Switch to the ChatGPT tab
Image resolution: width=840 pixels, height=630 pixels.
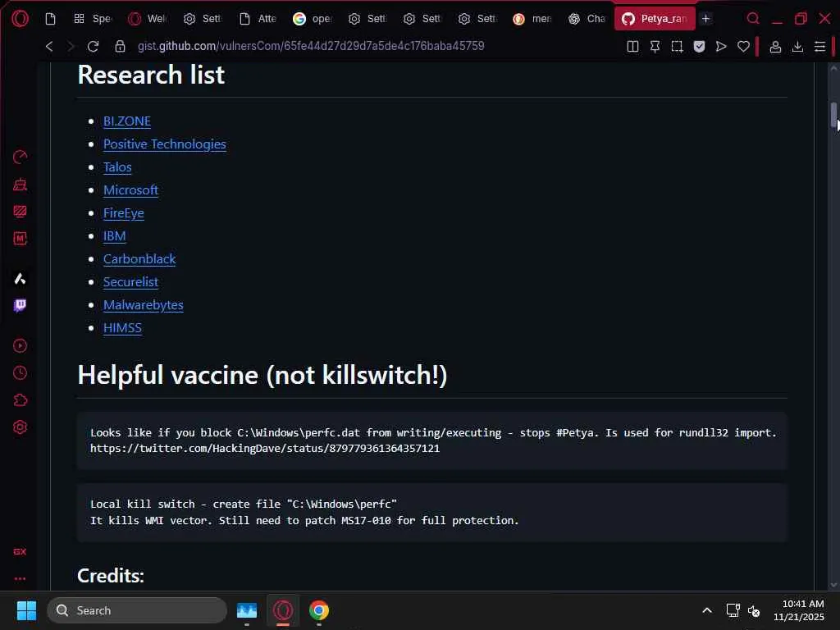587,19
